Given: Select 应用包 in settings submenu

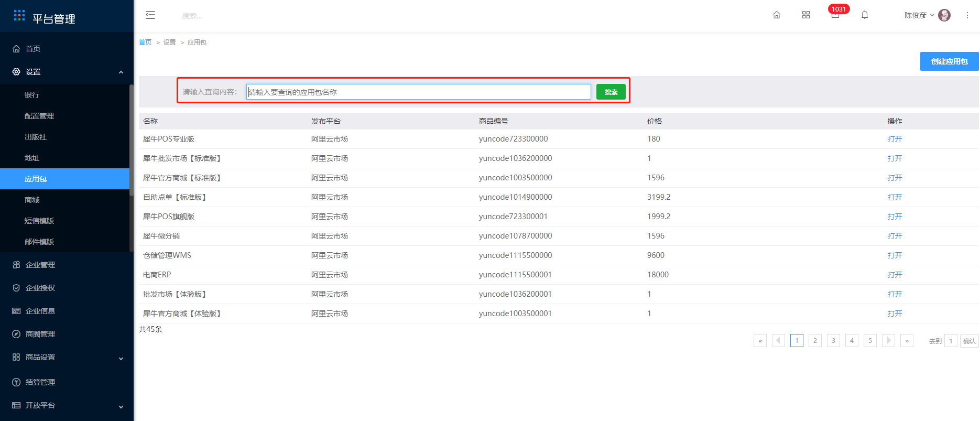Looking at the screenshot, I should (x=65, y=179).
